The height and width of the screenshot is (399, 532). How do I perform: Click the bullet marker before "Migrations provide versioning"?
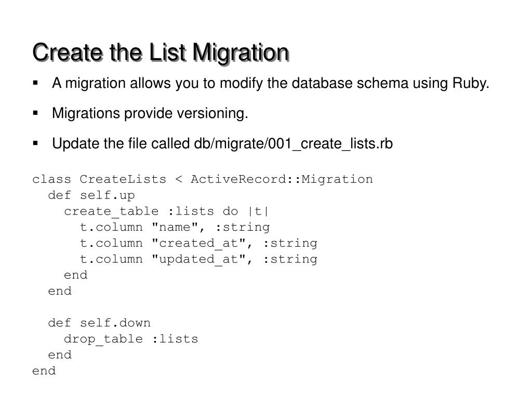tap(35, 113)
